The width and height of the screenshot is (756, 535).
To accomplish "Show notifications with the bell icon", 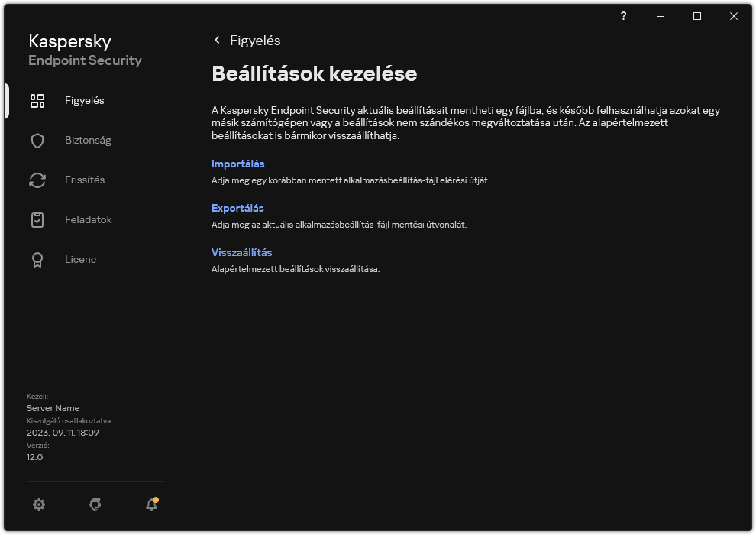I will [x=150, y=505].
